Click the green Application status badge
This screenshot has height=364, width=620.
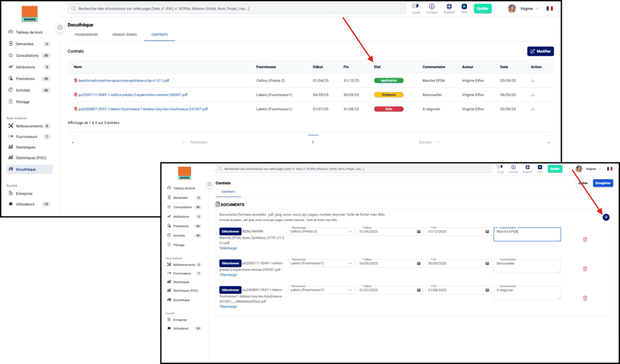click(x=388, y=81)
